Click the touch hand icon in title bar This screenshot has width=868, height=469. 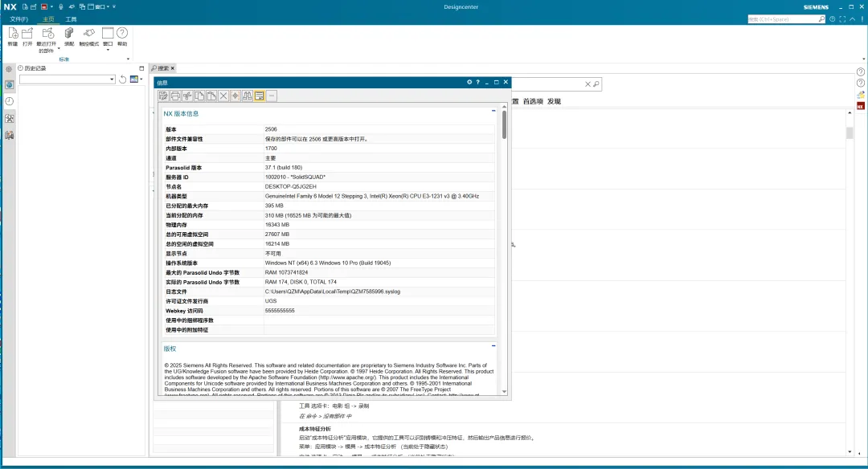pyautogui.click(x=72, y=6)
